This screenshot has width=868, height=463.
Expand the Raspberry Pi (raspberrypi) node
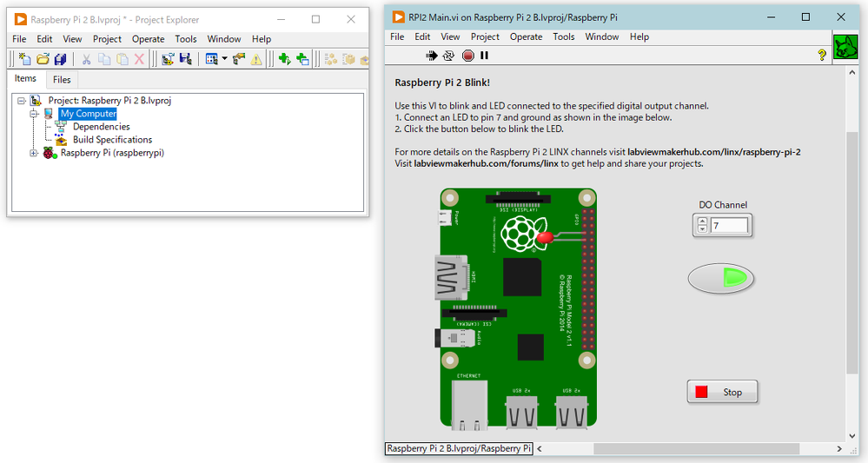pyautogui.click(x=34, y=153)
